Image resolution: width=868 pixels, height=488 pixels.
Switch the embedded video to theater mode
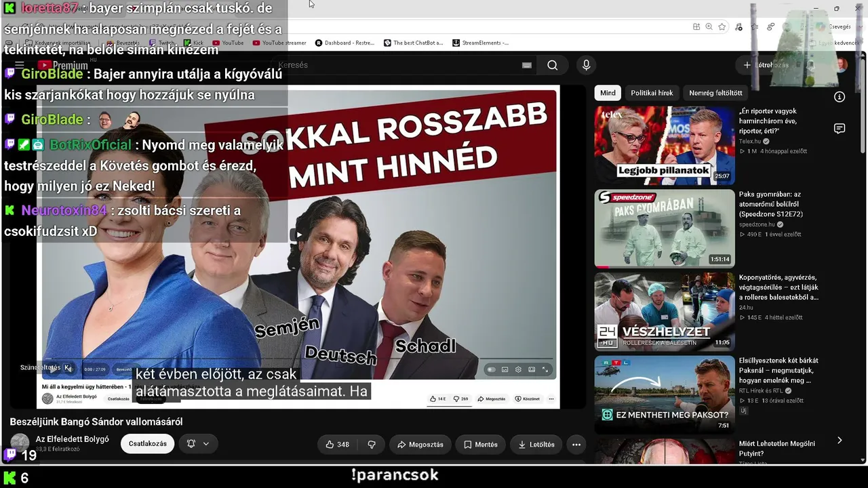(x=531, y=369)
